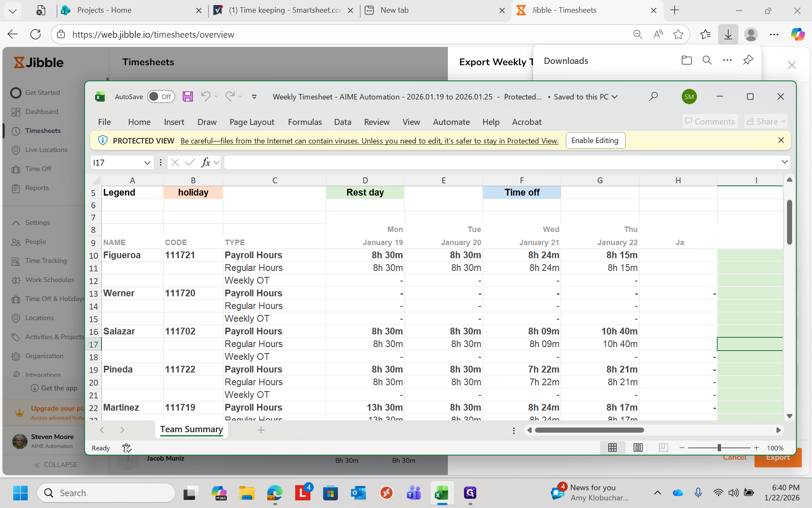Viewport: 812px width, 508px height.
Task: Toggle AutoSave switch on
Action: click(x=161, y=97)
